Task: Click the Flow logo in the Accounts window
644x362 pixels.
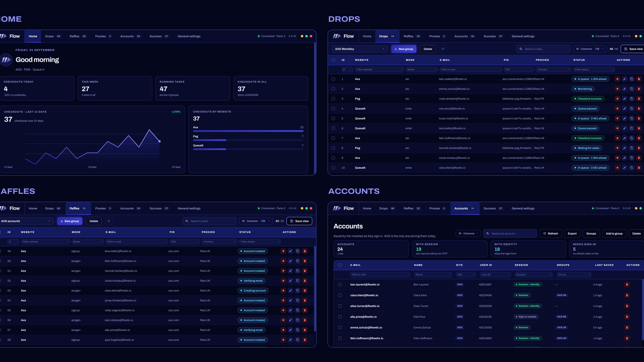Action: pyautogui.click(x=343, y=208)
